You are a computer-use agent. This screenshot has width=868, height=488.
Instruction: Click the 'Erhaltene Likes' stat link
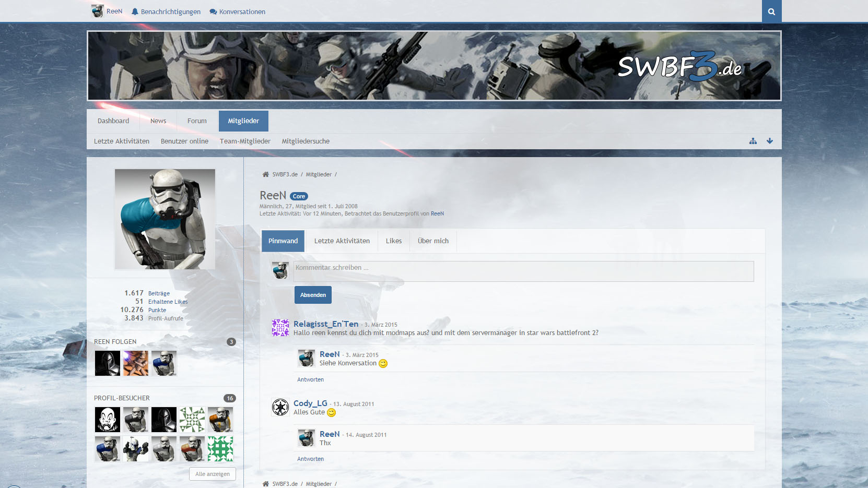(x=168, y=302)
